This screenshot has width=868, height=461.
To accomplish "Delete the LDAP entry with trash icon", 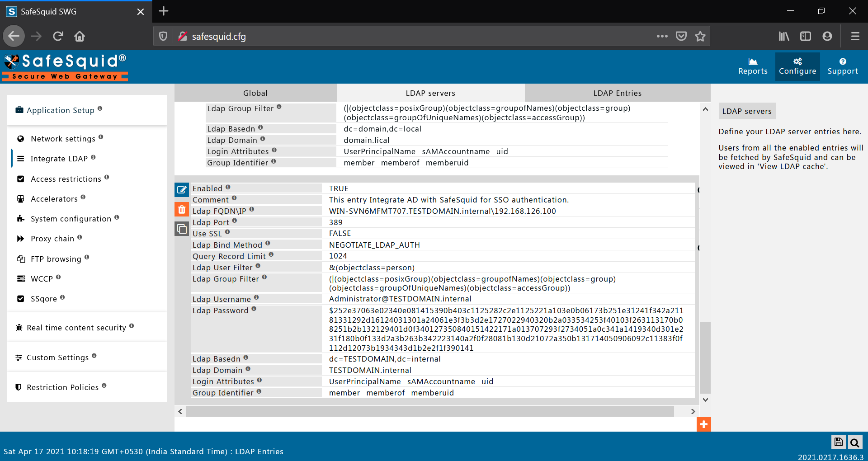I will pos(182,209).
